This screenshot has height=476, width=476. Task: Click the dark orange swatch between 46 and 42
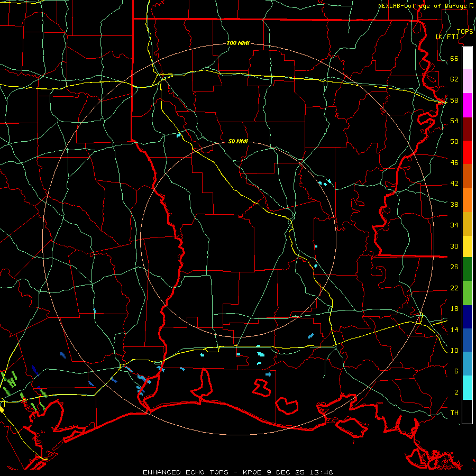point(467,176)
